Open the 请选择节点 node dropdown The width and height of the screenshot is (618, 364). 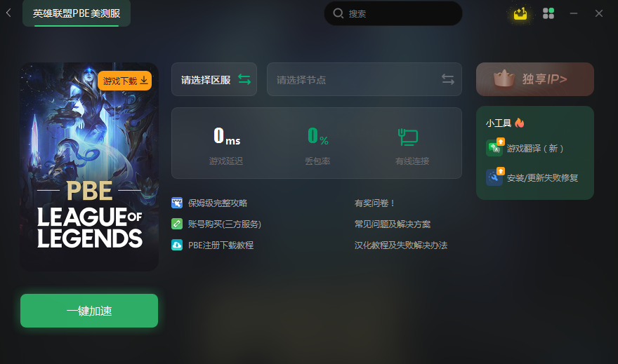coord(364,79)
